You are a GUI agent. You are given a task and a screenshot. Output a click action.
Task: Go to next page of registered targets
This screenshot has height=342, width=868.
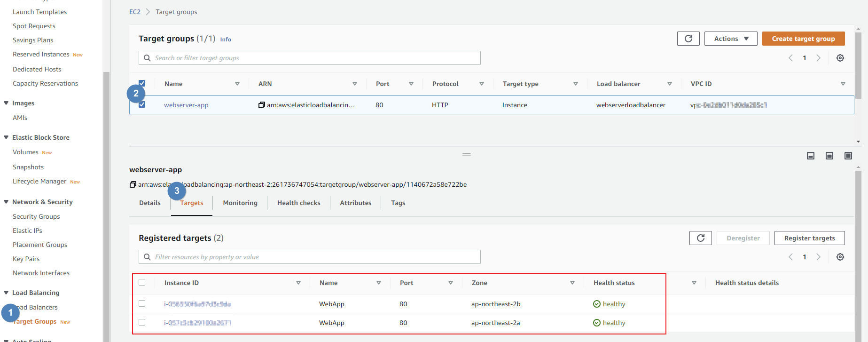click(x=818, y=257)
